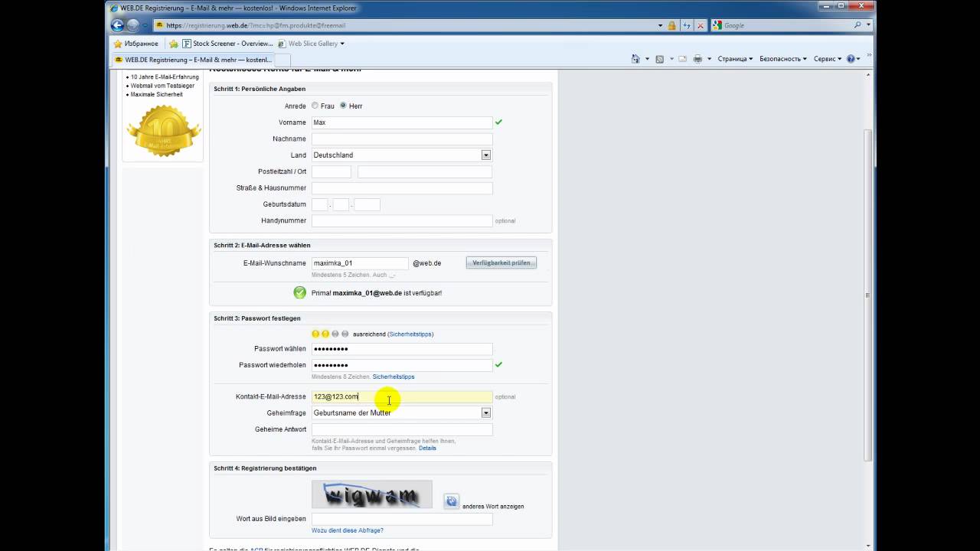Select the Frau radio button
This screenshot has height=551, width=980.
coord(315,106)
